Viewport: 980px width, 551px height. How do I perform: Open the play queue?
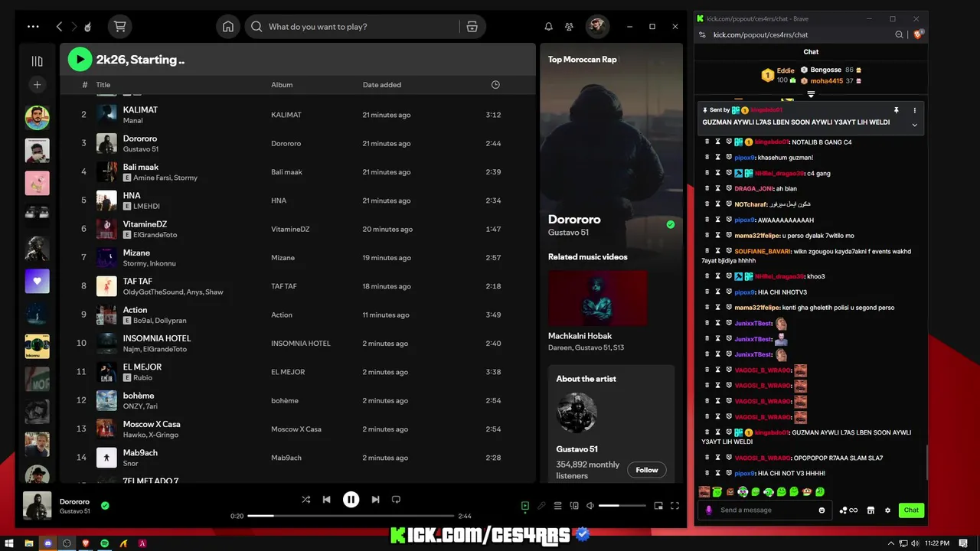click(x=557, y=506)
